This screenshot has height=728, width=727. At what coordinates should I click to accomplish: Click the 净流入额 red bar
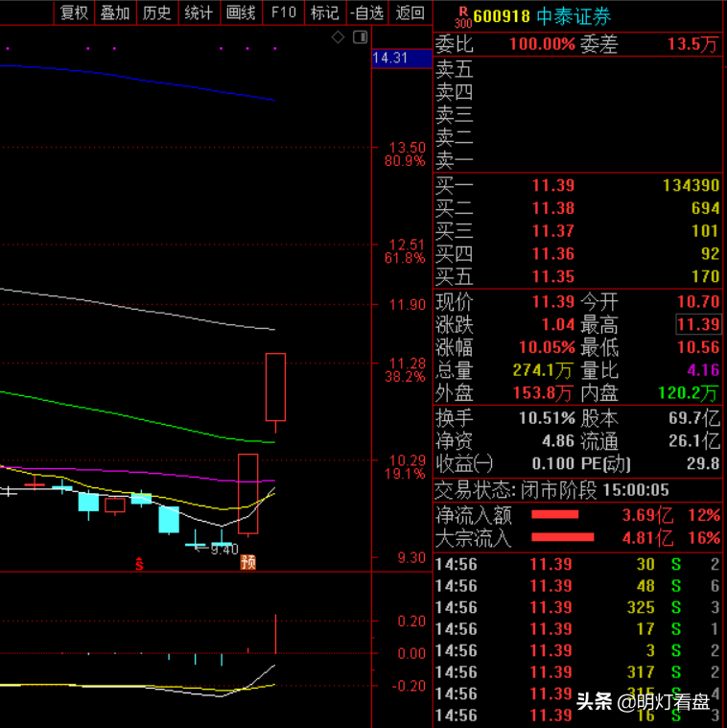(554, 514)
